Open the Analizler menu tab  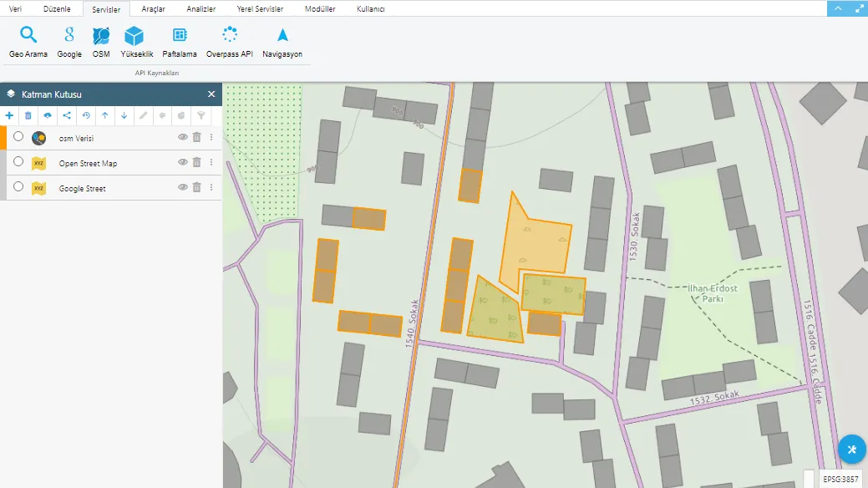pos(201,9)
